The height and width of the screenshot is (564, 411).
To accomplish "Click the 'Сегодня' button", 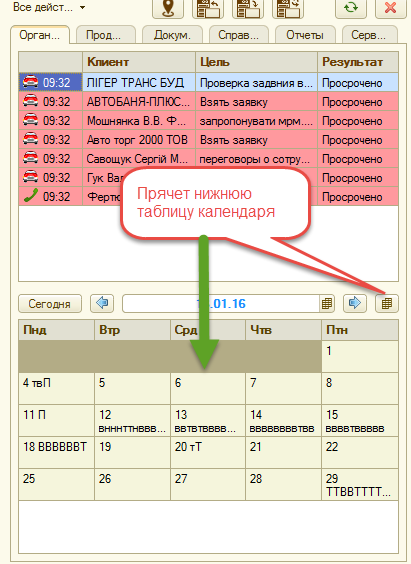I will click(50, 304).
